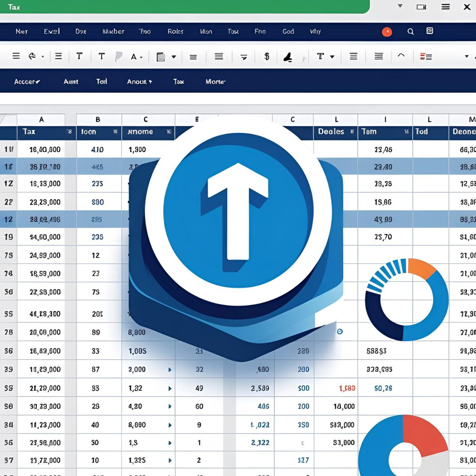
Task: Click the donut chart
Action: [407, 299]
